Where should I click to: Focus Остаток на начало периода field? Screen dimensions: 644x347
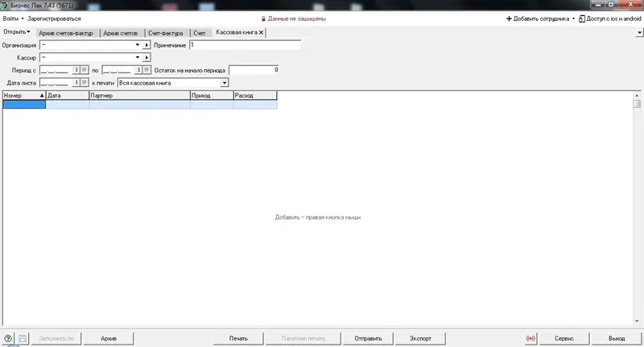click(x=254, y=70)
